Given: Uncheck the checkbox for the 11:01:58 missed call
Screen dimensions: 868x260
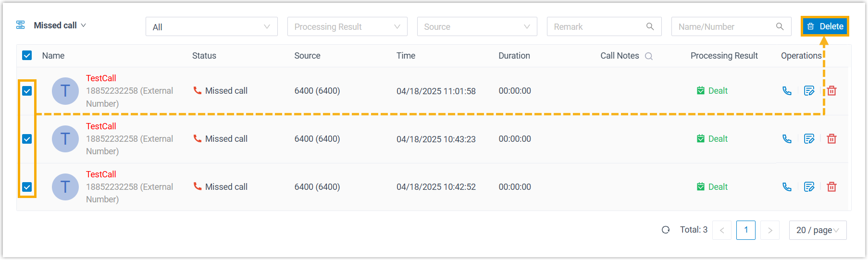Looking at the screenshot, I should point(27,91).
